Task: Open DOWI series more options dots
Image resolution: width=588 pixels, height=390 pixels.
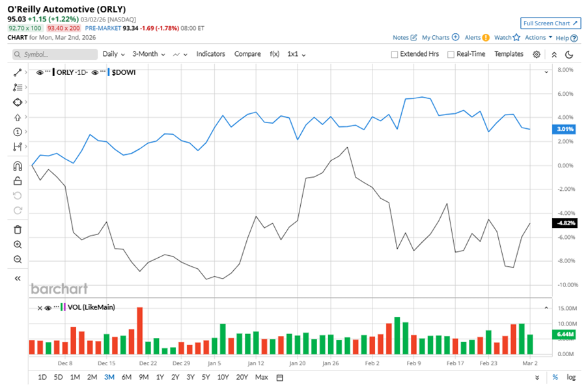Action: (x=103, y=71)
